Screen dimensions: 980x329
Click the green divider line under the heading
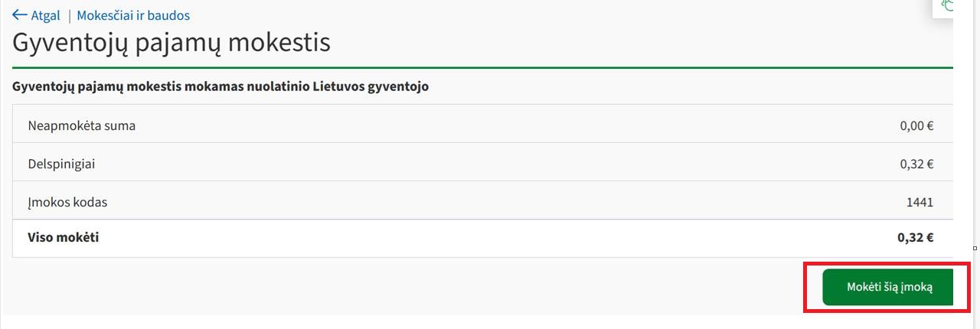tap(482, 68)
